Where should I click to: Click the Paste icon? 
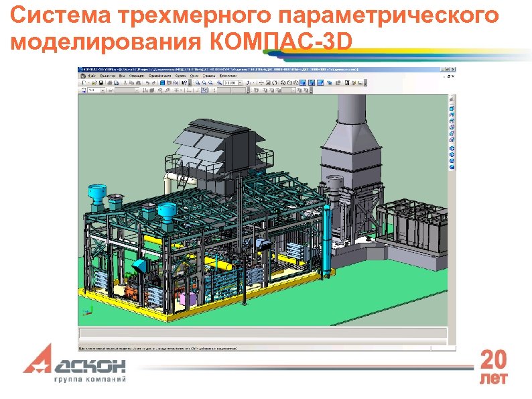[x=138, y=83]
